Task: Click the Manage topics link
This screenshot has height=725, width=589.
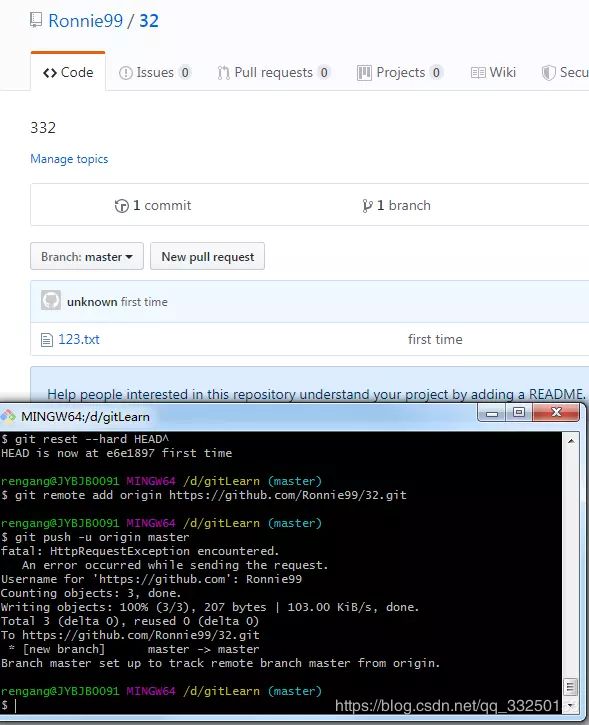Action: click(x=69, y=159)
